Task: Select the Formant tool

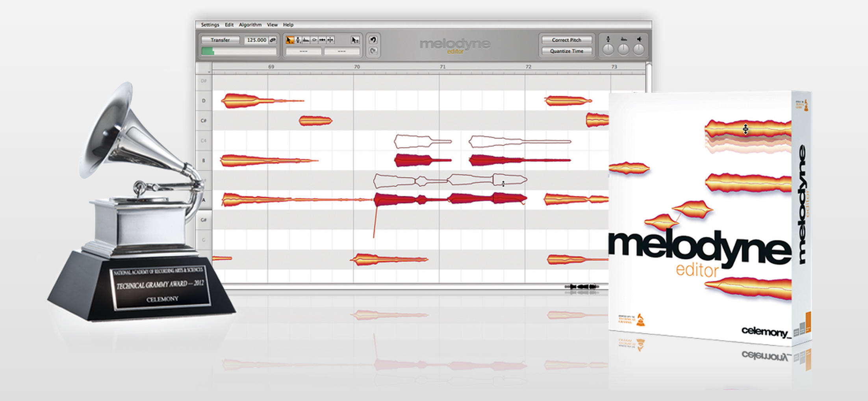Action: (306, 40)
